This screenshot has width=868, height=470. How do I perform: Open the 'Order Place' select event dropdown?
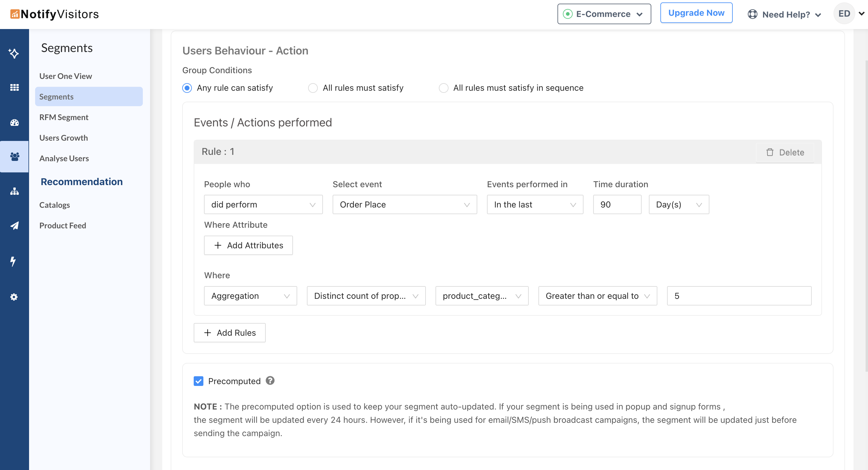tap(404, 204)
